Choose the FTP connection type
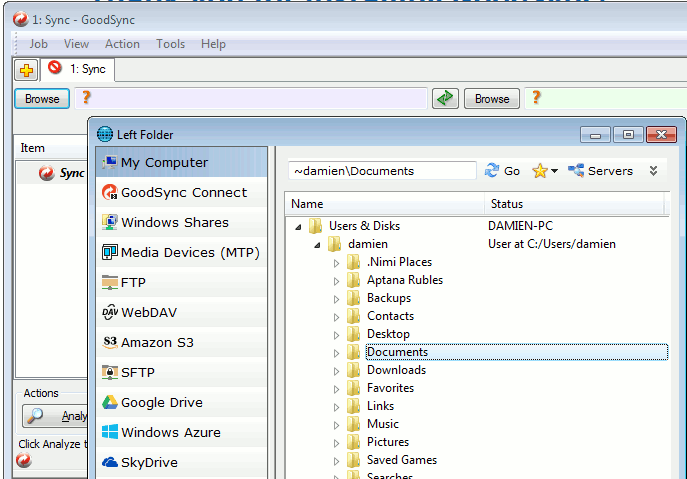The image size is (687, 479). point(181,282)
